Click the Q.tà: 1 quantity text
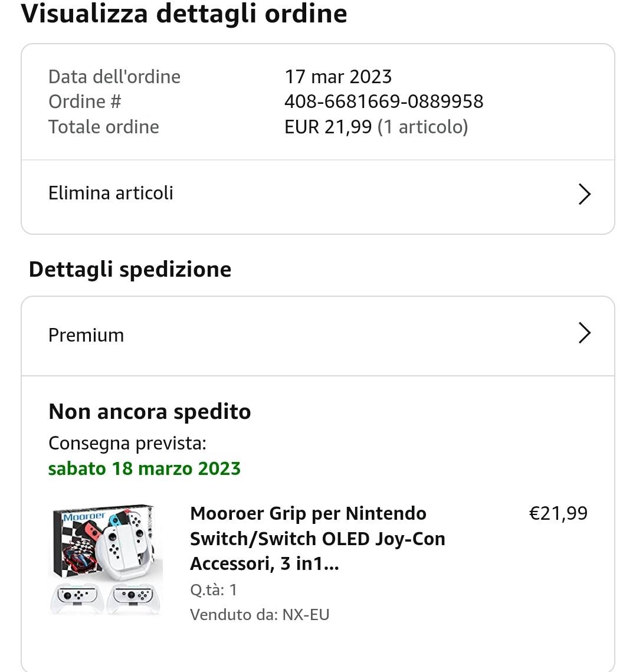The image size is (636, 672). (214, 589)
